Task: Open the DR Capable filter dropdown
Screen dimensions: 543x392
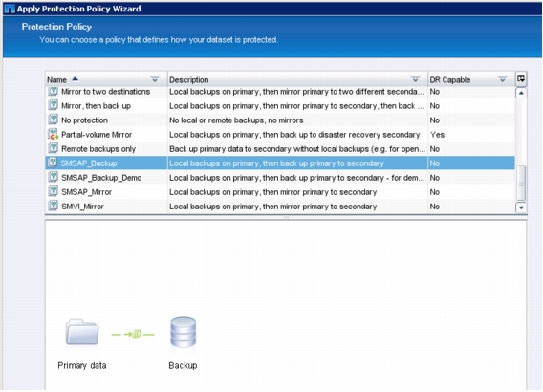Action: 502,79
